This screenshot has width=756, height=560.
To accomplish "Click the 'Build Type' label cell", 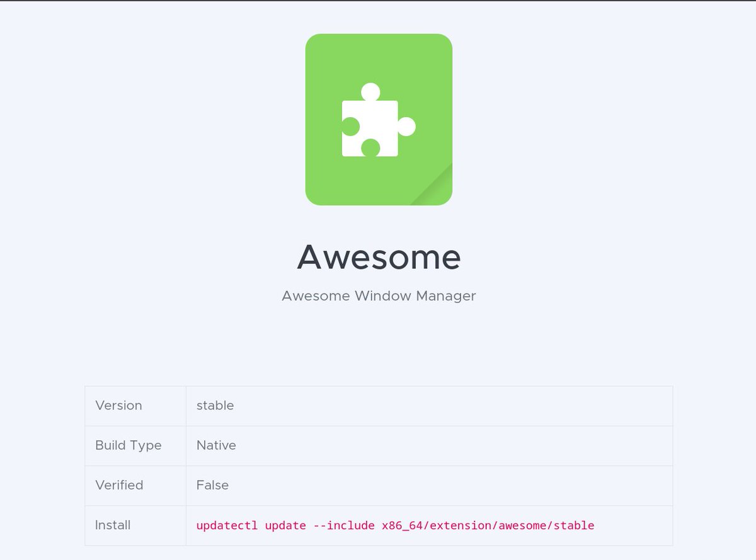I will pos(135,445).
